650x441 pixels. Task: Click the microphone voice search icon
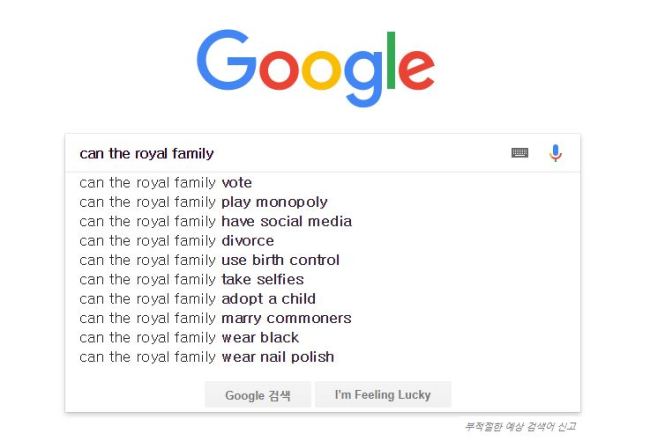tap(555, 153)
